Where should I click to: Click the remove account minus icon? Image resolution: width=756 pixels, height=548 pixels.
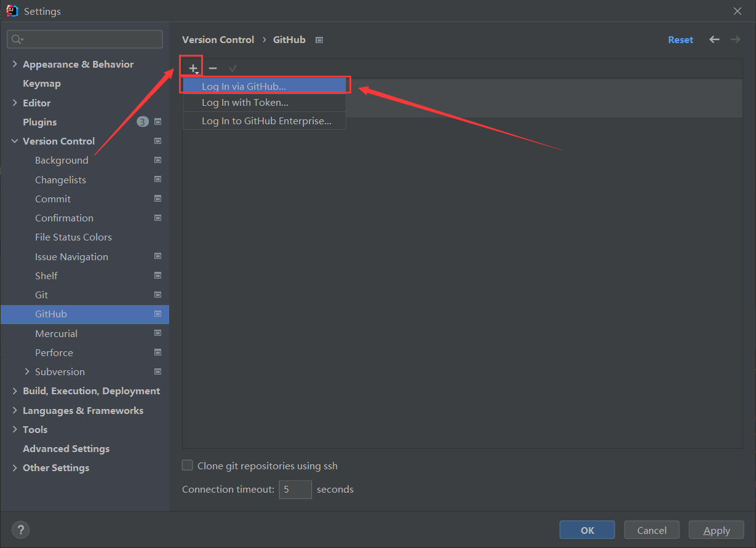pos(213,68)
